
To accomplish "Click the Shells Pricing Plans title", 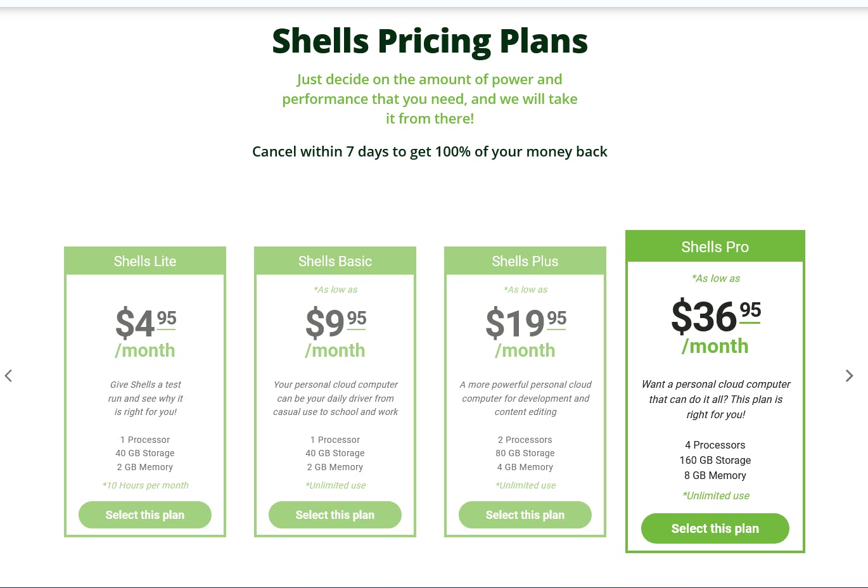I will [430, 41].
